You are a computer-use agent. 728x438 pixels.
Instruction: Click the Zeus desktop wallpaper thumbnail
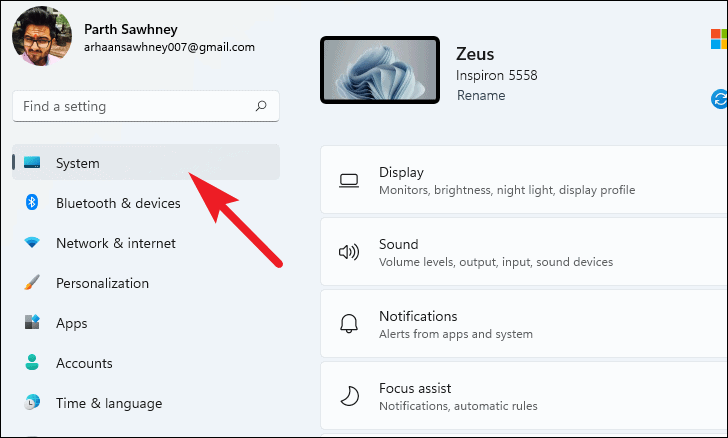380,70
